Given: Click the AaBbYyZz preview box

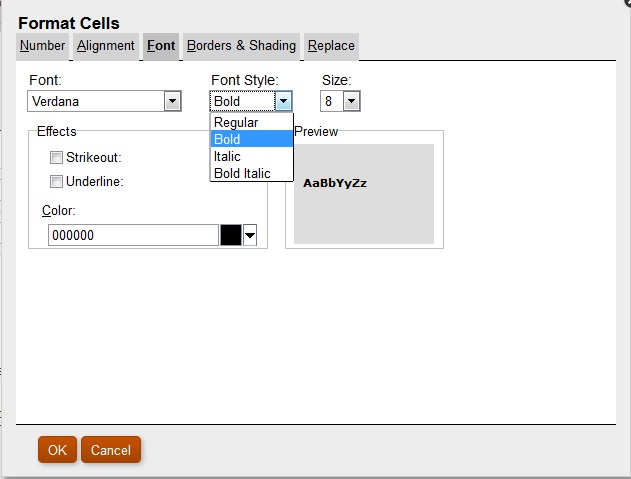Looking at the screenshot, I should point(364,194).
